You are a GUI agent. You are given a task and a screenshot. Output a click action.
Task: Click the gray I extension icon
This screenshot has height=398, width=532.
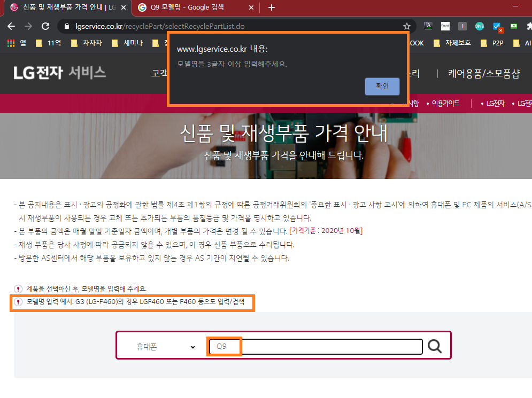(x=462, y=26)
